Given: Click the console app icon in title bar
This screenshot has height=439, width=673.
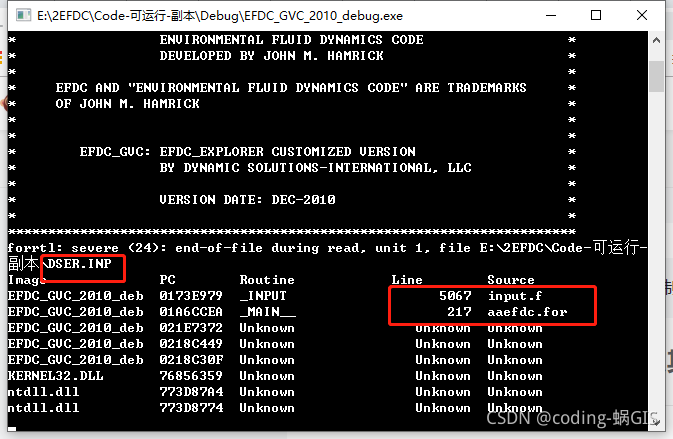Looking at the screenshot, I should [24, 15].
